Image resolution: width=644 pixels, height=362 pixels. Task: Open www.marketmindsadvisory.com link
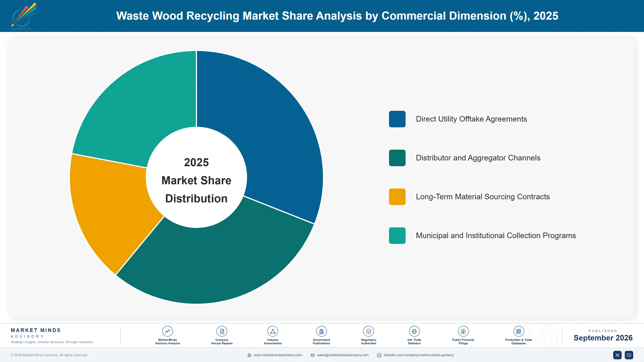[278, 355]
